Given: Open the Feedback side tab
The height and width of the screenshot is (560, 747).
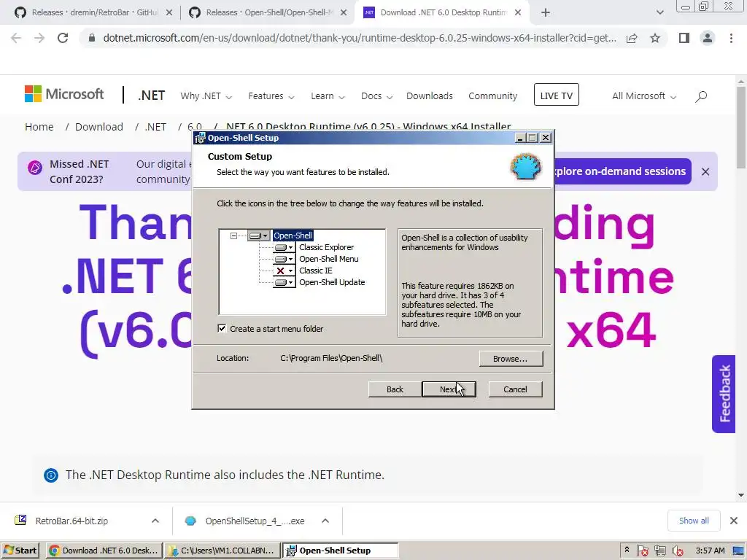Looking at the screenshot, I should click(724, 394).
